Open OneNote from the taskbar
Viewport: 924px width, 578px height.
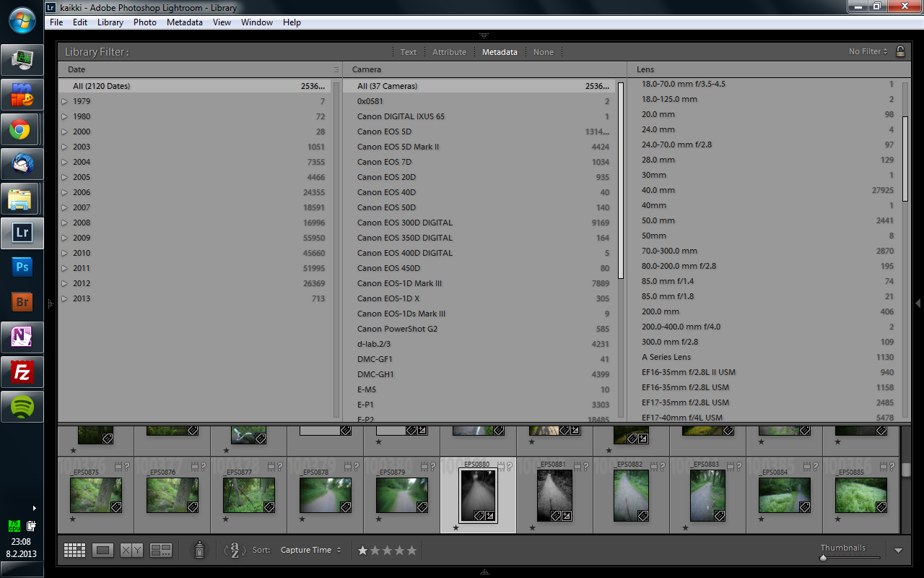point(22,337)
